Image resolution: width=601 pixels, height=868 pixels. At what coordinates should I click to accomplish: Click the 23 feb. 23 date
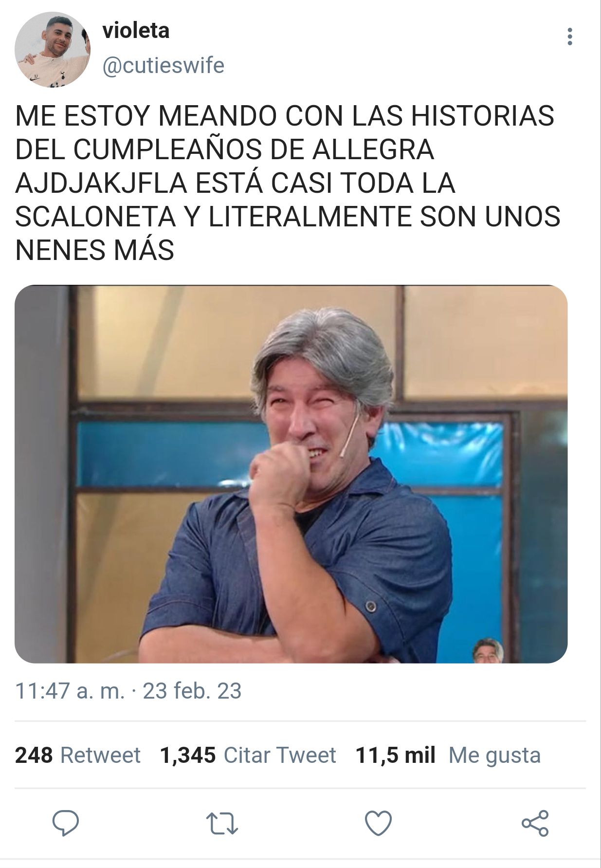tap(192, 691)
